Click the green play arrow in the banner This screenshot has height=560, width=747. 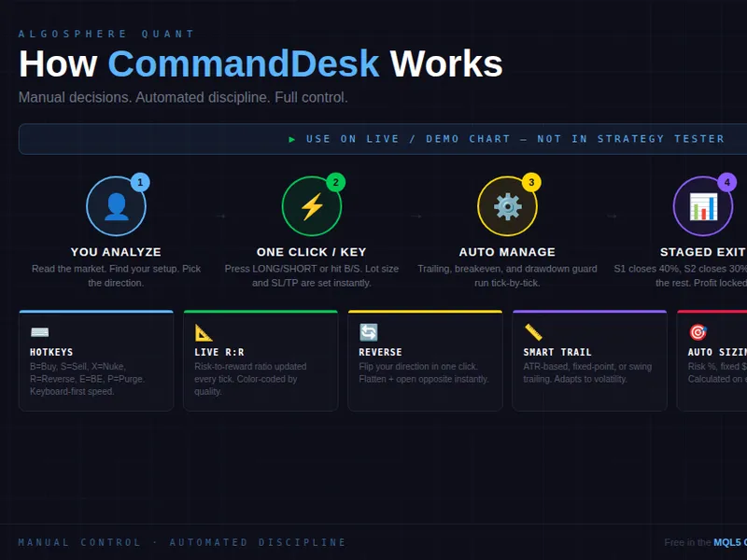point(292,139)
